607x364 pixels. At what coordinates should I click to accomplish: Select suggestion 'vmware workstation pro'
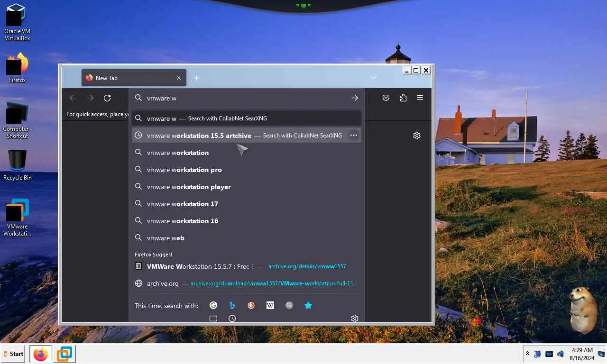coord(247,170)
